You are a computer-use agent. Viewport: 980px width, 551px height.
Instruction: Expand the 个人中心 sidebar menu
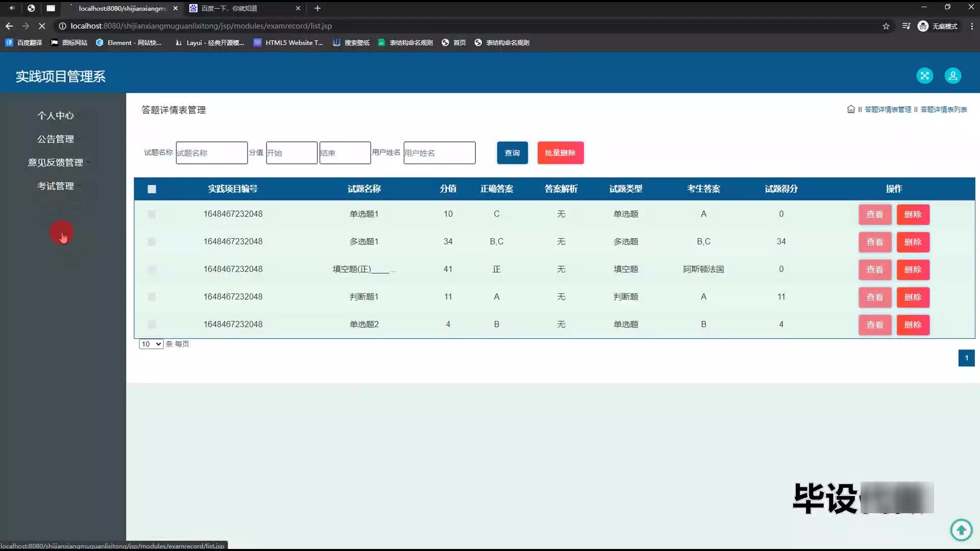pos(56,116)
